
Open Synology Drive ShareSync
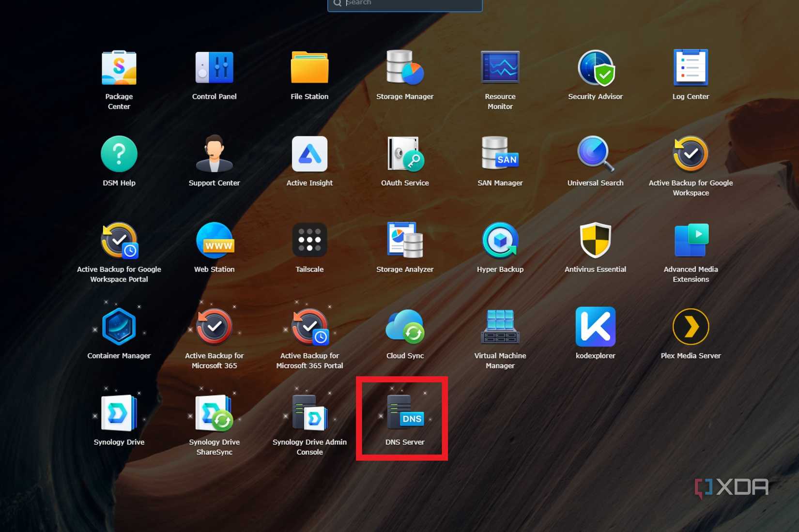[x=214, y=413]
